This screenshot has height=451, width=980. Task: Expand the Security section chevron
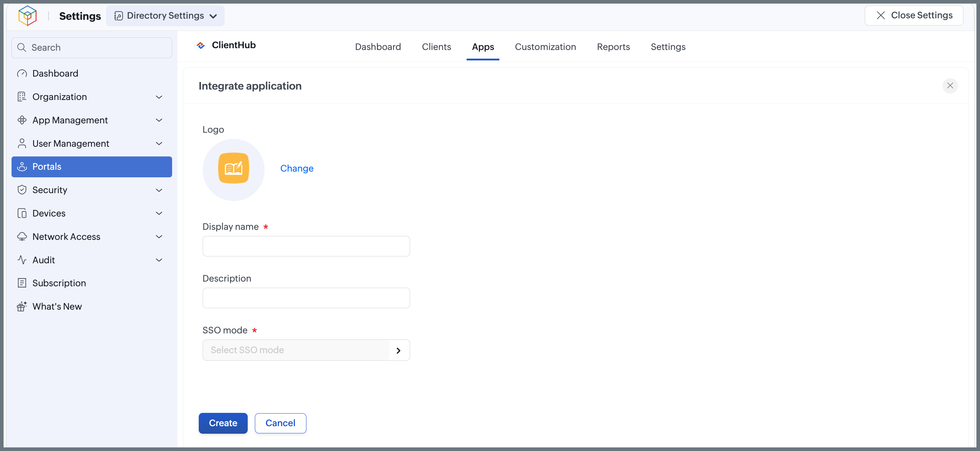coord(159,190)
